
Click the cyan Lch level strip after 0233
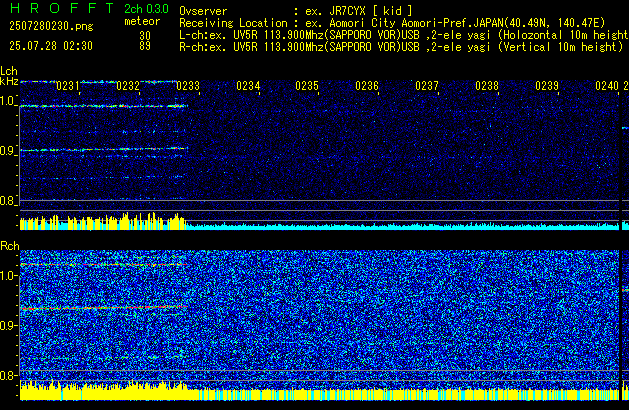point(402,227)
